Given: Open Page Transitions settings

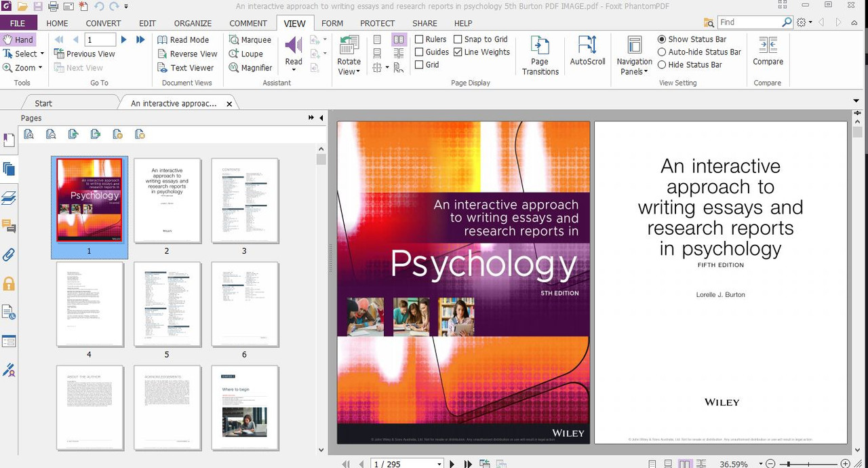Looking at the screenshot, I should (540, 55).
